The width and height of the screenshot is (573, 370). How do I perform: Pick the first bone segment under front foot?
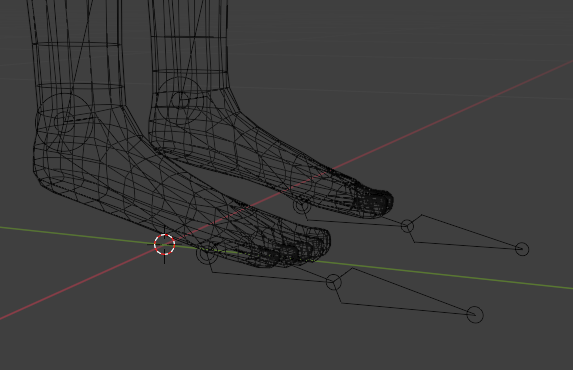coord(270,272)
